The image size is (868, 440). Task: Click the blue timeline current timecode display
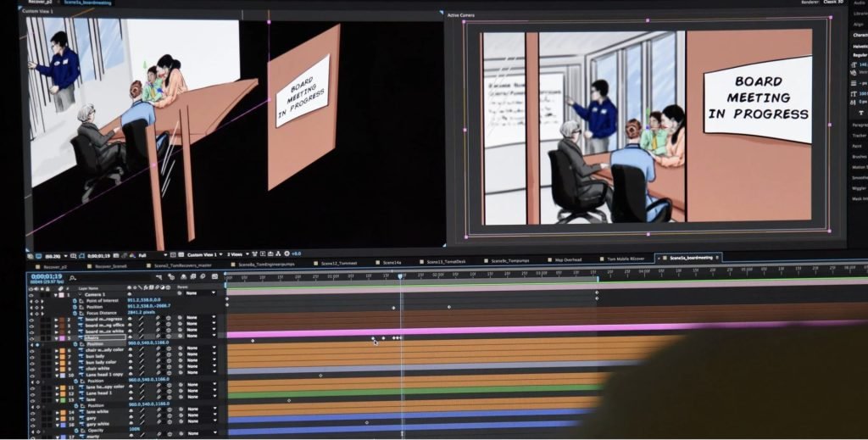click(47, 276)
